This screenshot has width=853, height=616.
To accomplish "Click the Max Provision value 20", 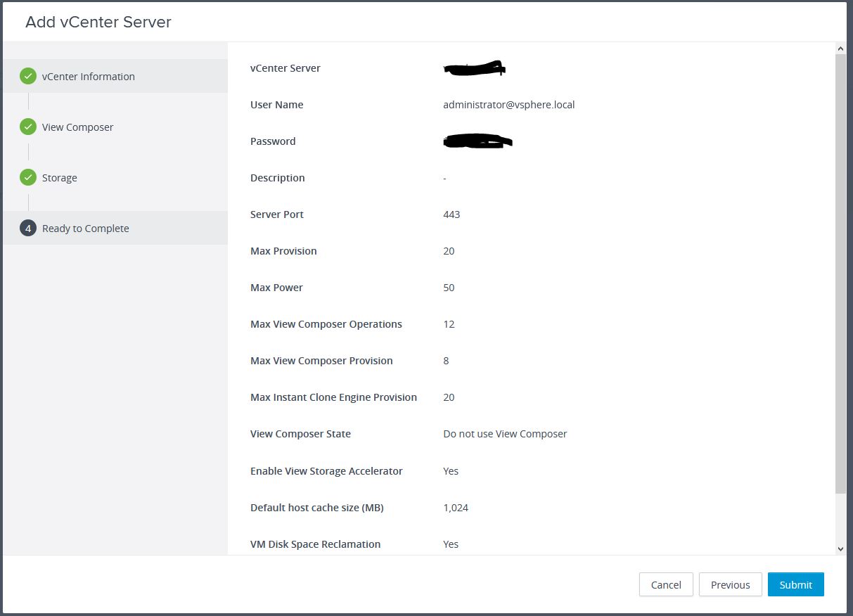I will [x=449, y=251].
